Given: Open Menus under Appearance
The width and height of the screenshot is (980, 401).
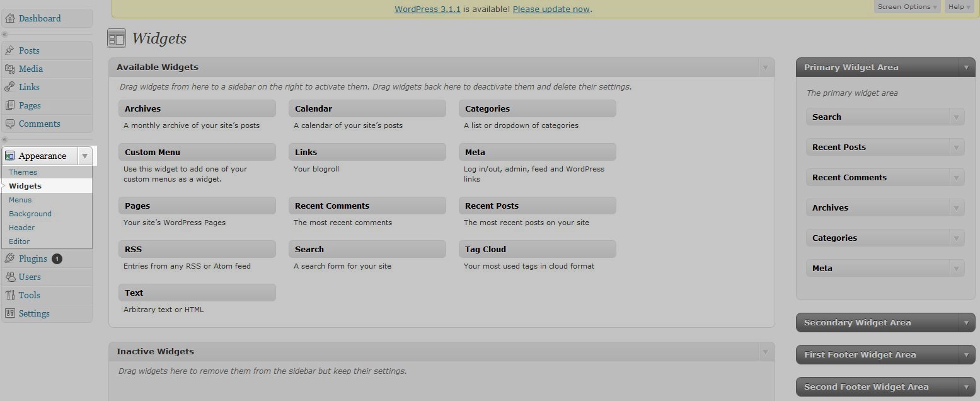Looking at the screenshot, I should (20, 200).
